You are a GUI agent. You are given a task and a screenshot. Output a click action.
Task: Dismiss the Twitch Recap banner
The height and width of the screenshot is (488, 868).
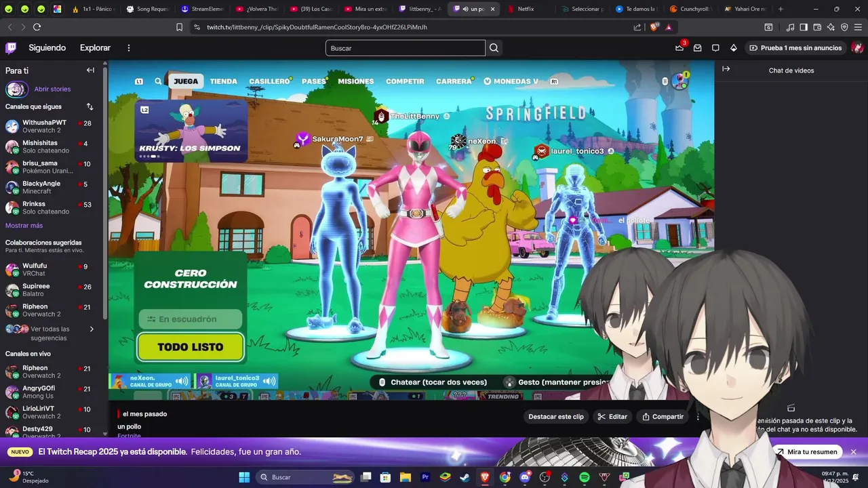click(854, 452)
